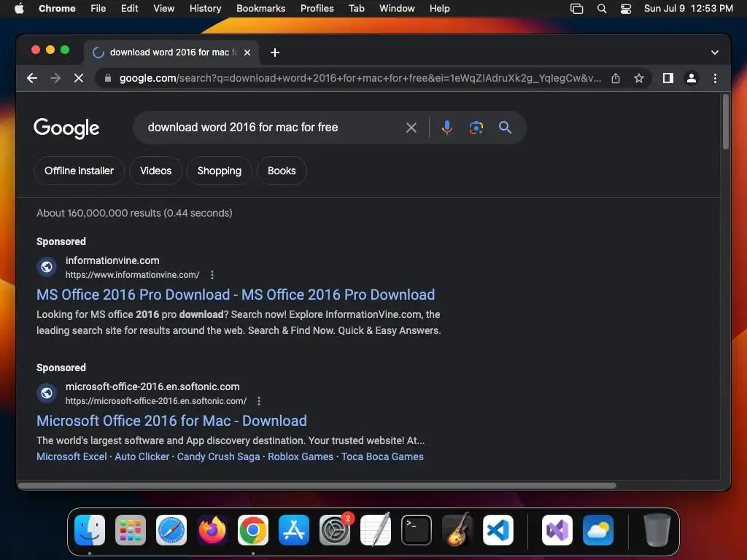Open the Candy Crush Saga sublink
Viewport: 747px width, 560px height.
coord(219,456)
